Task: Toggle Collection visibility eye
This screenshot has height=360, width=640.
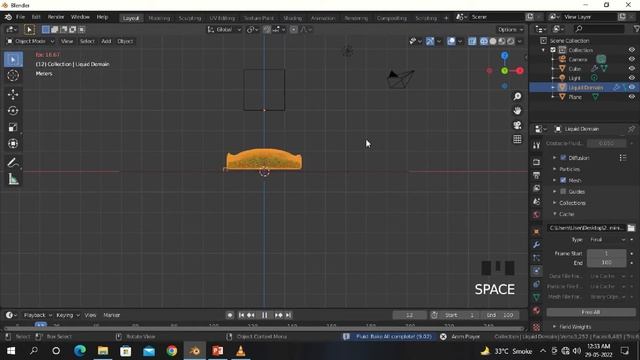Action: (x=631, y=50)
